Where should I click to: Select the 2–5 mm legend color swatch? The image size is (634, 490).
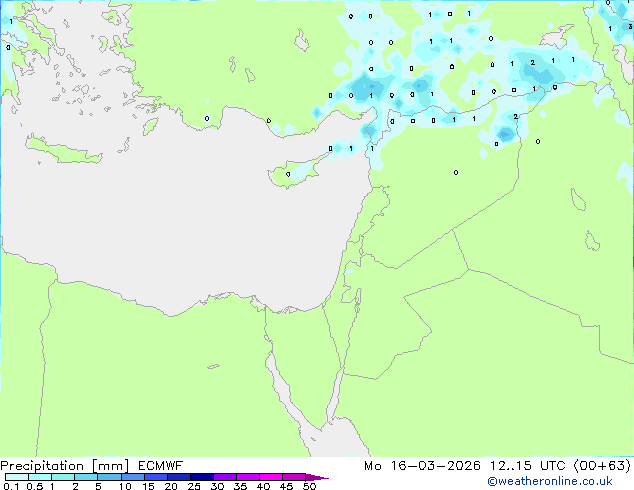tap(86, 477)
